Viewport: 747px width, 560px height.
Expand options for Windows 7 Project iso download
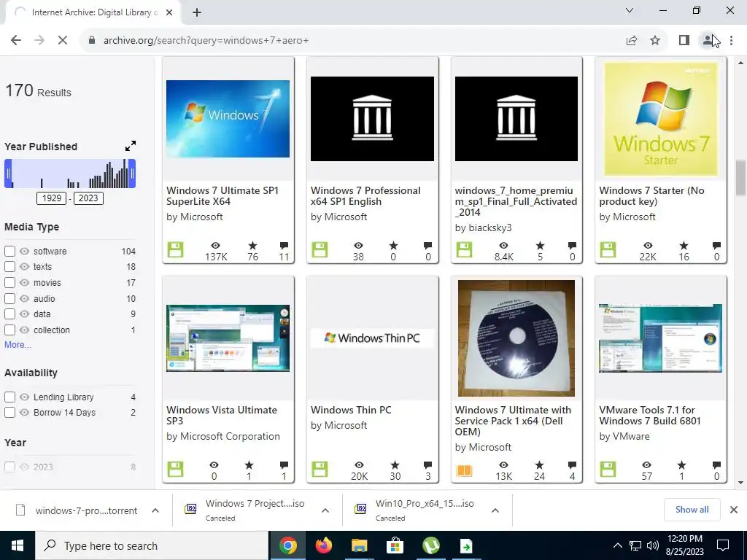tap(325, 510)
